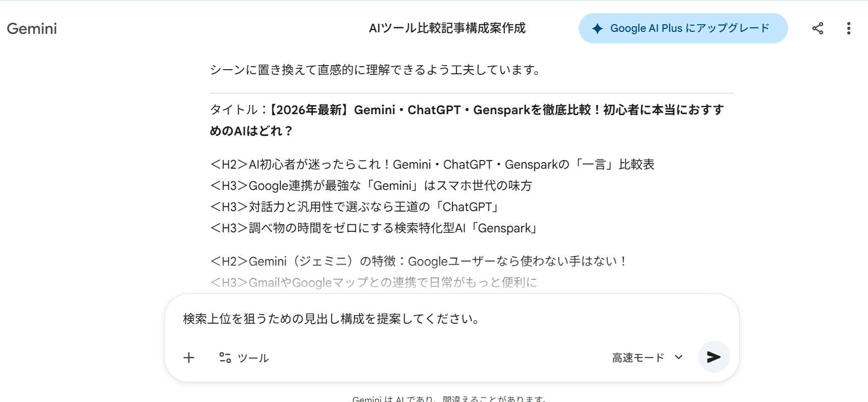This screenshot has width=868, height=402.
Task: Click the H2 line about AI初心者が迷ったらこれ
Action: (432, 165)
